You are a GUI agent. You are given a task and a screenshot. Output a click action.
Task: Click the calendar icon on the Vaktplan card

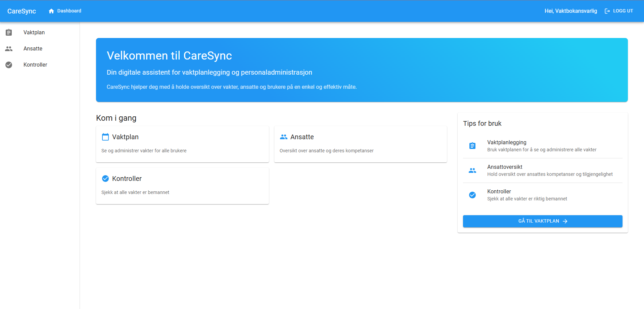coord(105,137)
